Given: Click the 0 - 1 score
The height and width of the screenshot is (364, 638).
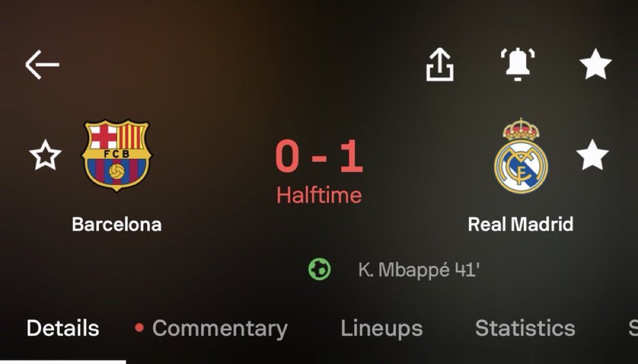Looking at the screenshot, I should 319,156.
